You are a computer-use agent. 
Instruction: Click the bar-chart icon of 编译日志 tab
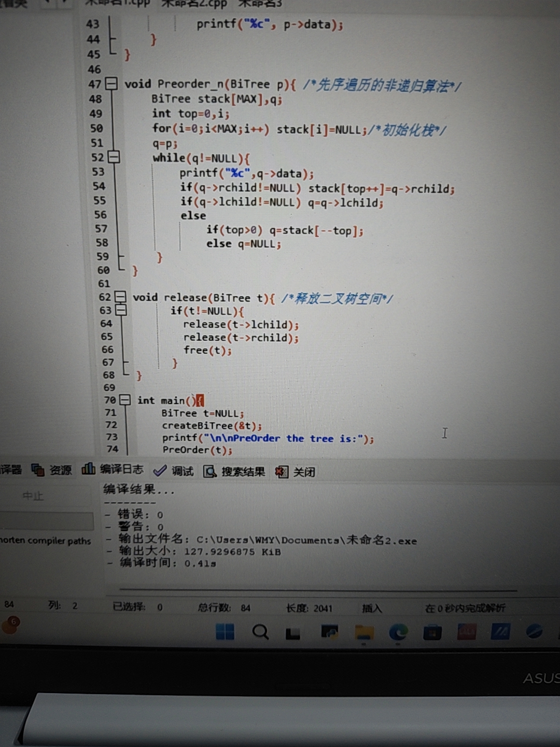(88, 469)
